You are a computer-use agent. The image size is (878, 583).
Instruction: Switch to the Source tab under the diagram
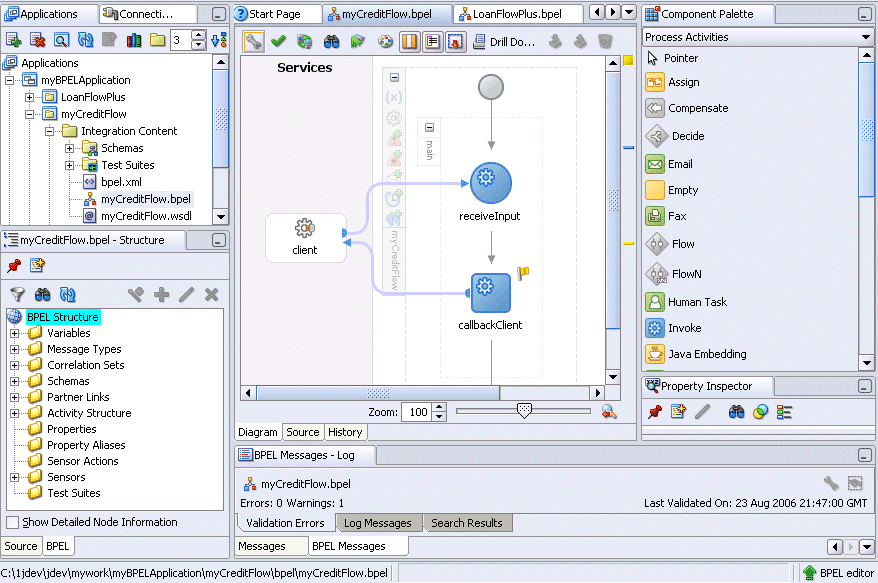(302, 432)
